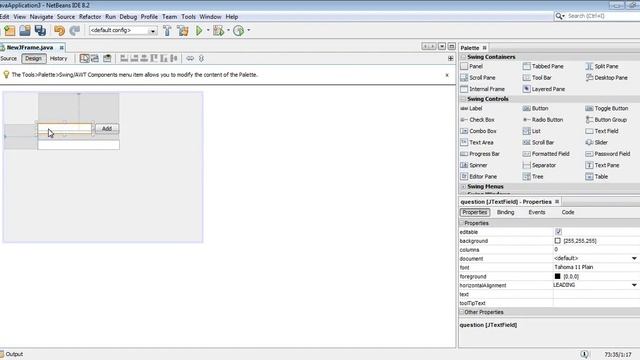Screen dimensions: 640x360
Task: Open the Window menu
Action: pos(210,17)
